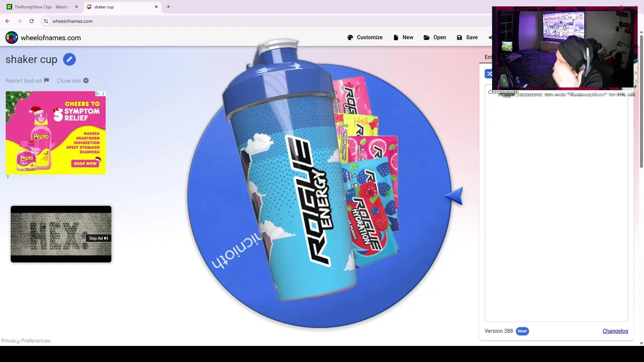Spin the blue wheel

(319, 196)
